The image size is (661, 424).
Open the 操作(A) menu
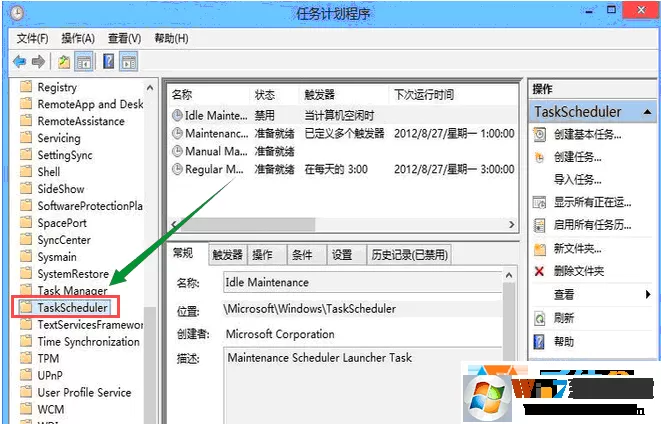pyautogui.click(x=78, y=39)
